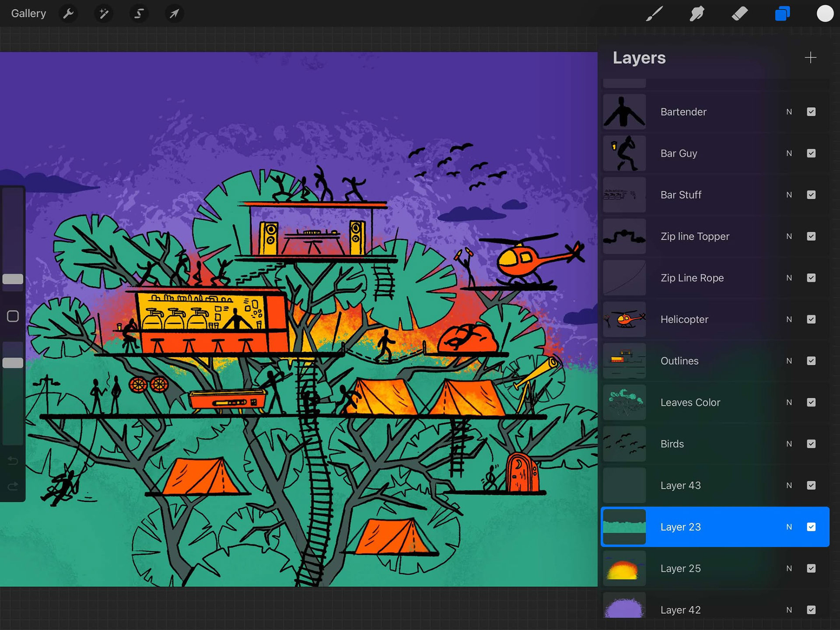Select the Brush tool
The width and height of the screenshot is (840, 630).
tap(654, 14)
